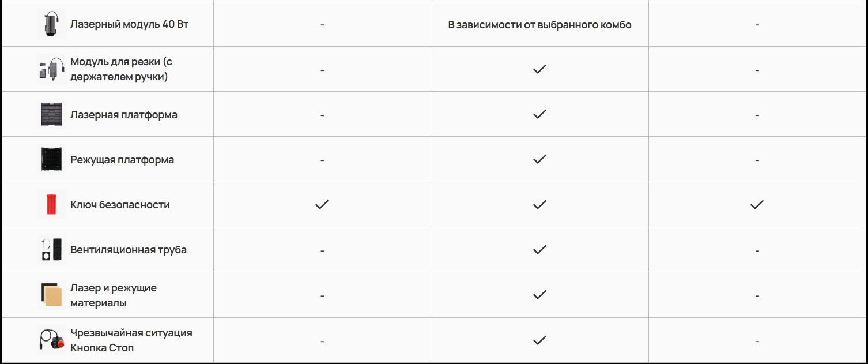Screen dimensions: 868x364
Task: Click the text 'В зависимости от выбранного комбо'
Action: [x=539, y=25]
